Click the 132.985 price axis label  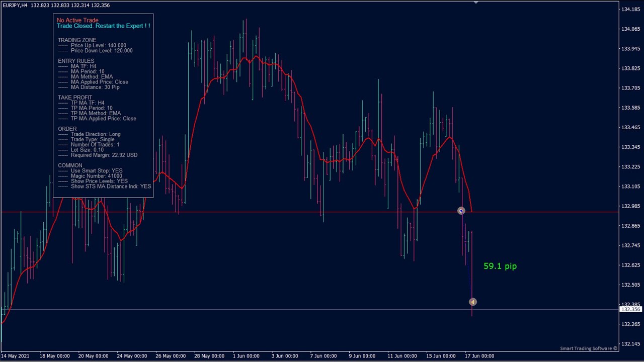pos(631,206)
